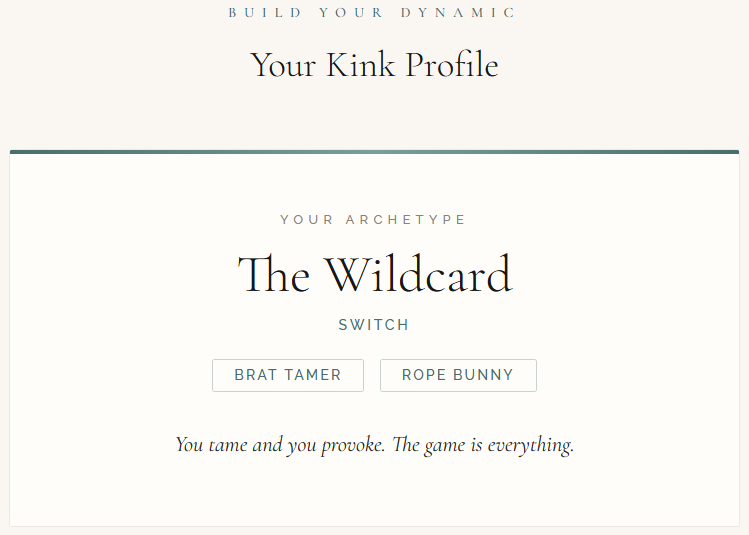This screenshot has width=749, height=535.
Task: Click the word Profile in the heading
Action: tap(452, 66)
